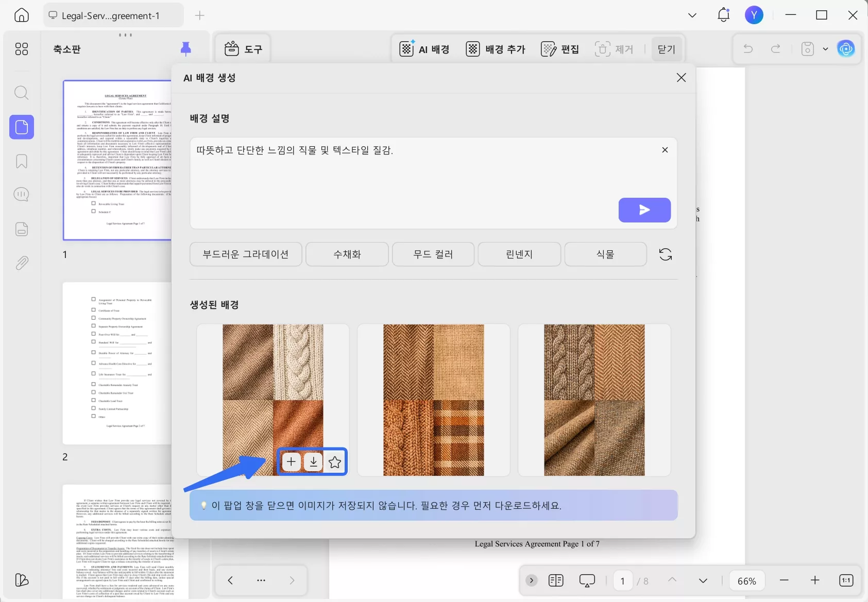868x602 pixels.
Task: Click the 66% zoom level control
Action: [x=746, y=580]
